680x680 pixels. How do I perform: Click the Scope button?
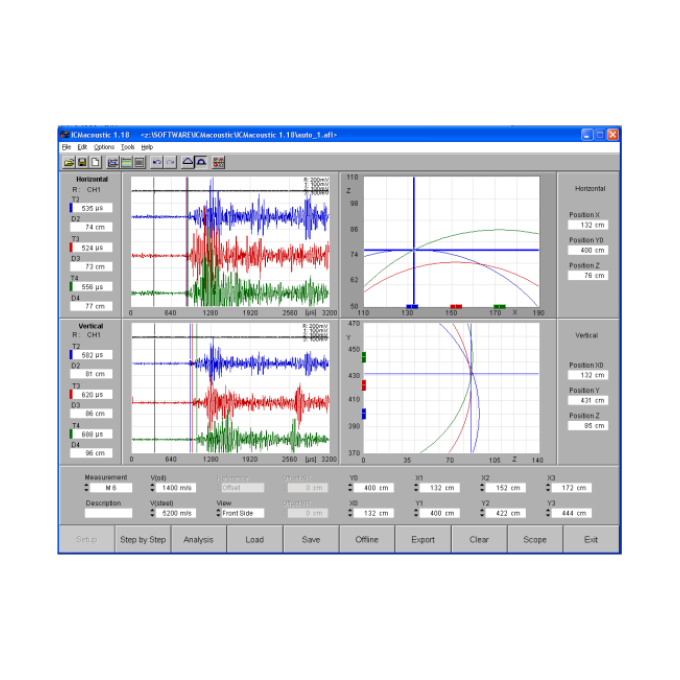pos(534,540)
